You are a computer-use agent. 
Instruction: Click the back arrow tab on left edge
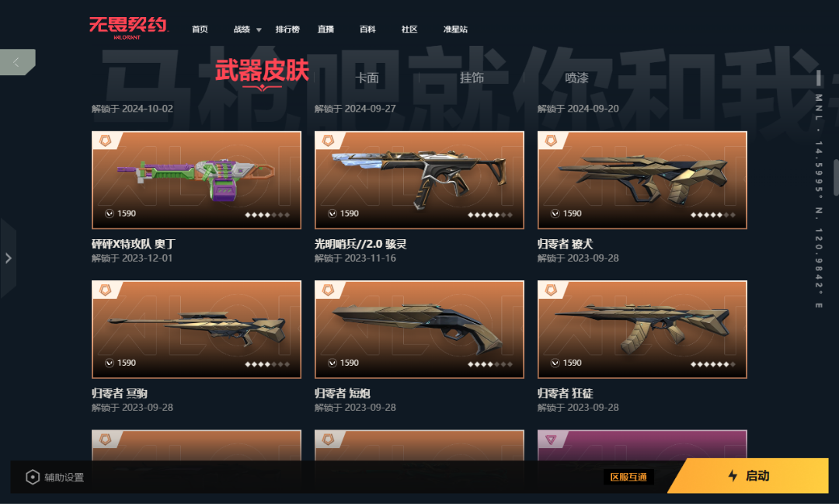point(17,62)
